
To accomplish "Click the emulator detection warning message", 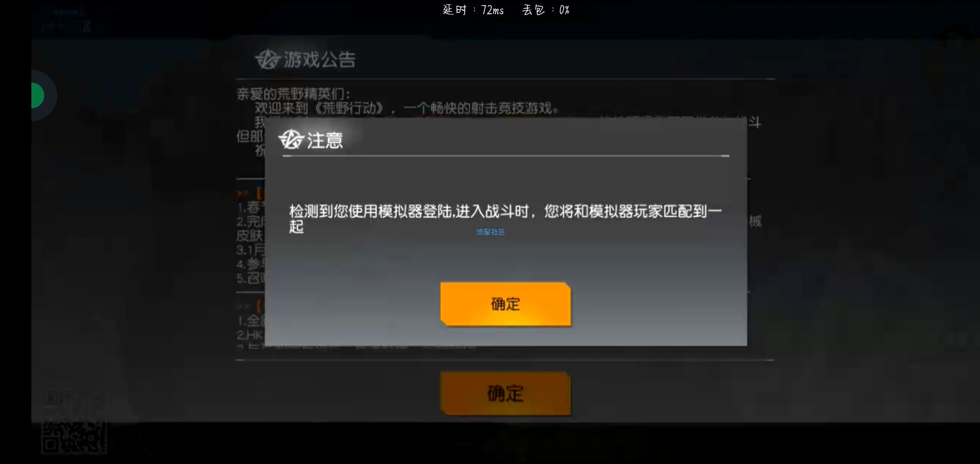I will (x=505, y=219).
